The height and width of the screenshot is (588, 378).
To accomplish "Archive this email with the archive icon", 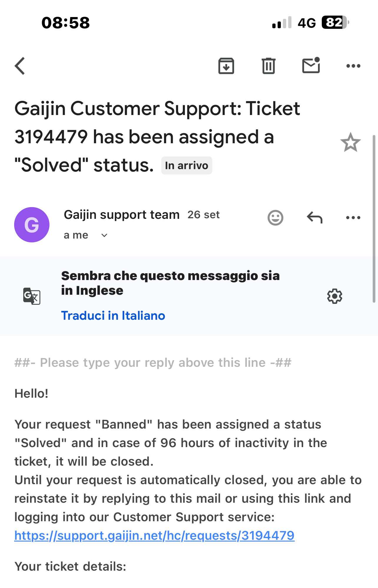I will (x=226, y=66).
